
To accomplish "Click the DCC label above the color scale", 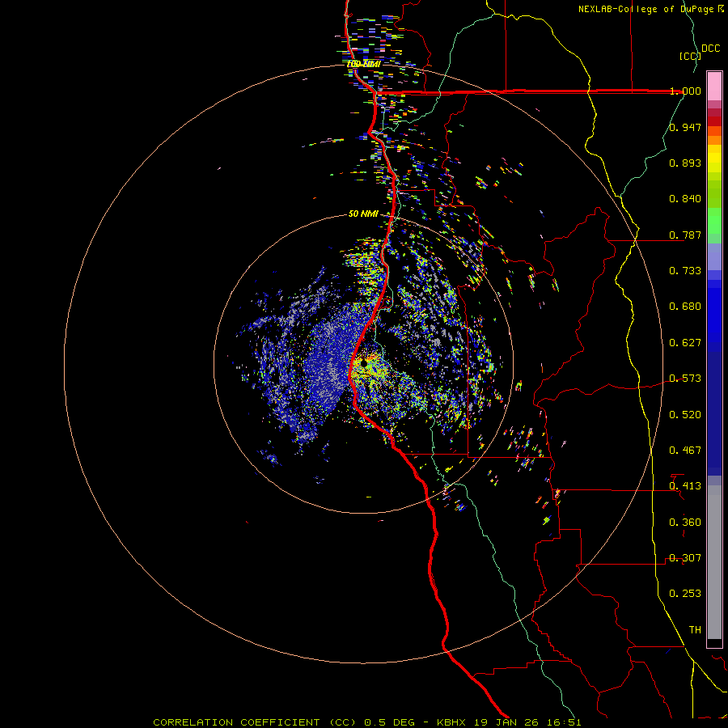I will tap(711, 49).
